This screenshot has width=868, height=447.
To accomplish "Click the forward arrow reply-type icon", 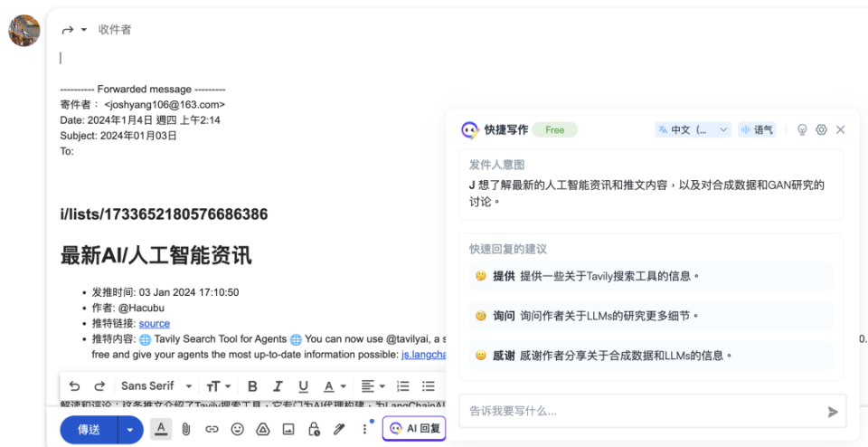I will (x=68, y=30).
